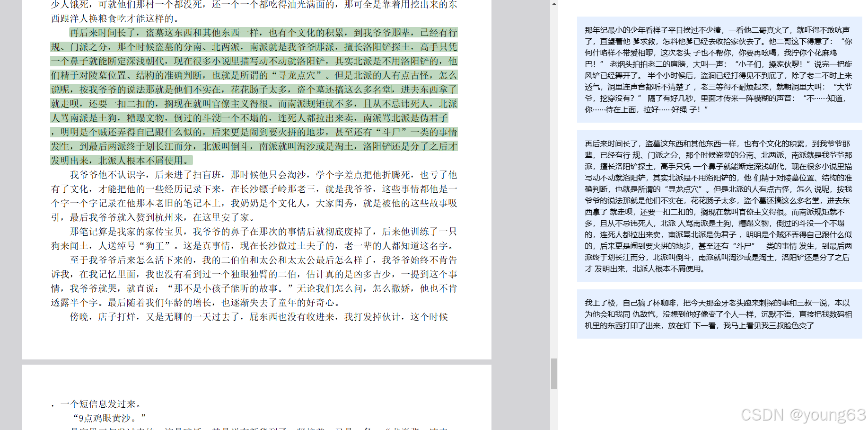The image size is (868, 430).
Task: Click the text “9点鸡眼黄沙。”
Action: [x=110, y=418]
